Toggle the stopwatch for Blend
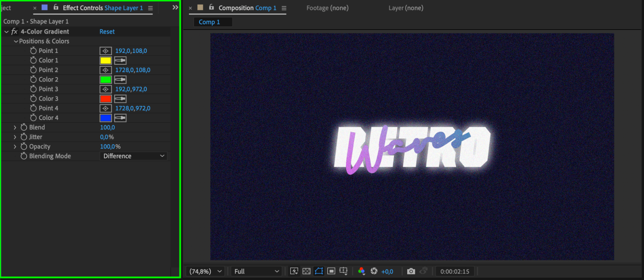Image resolution: width=644 pixels, height=280 pixels. (x=24, y=127)
